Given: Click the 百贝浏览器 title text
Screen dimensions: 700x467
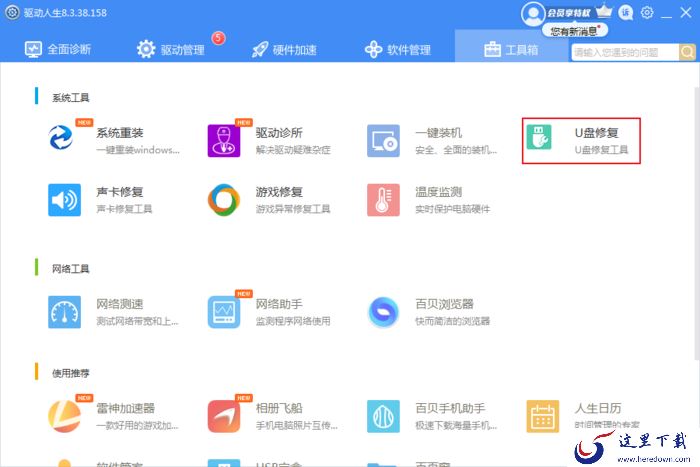Looking at the screenshot, I should click(x=444, y=304).
